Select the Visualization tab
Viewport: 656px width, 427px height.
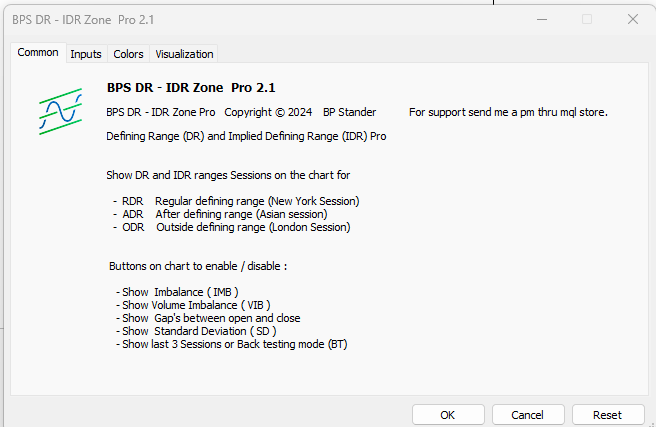184,54
